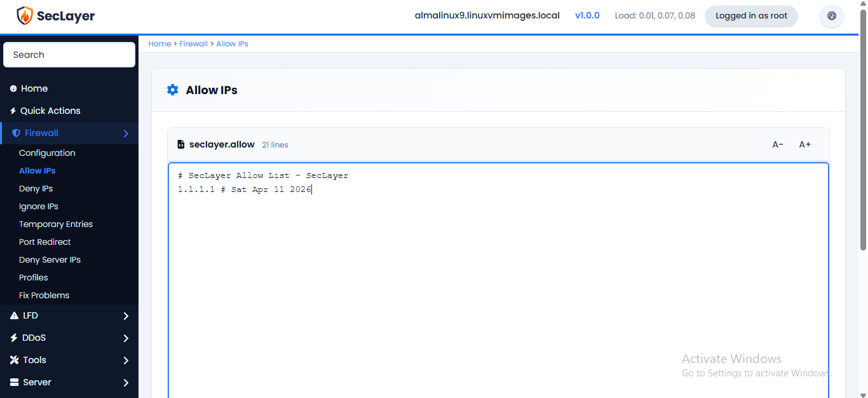Viewport: 868px width, 398px height.
Task: Click the SecLayer flame shield logo
Action: (24, 16)
